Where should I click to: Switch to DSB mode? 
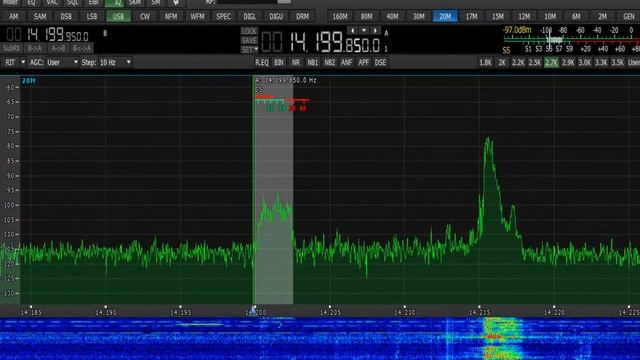(66, 17)
